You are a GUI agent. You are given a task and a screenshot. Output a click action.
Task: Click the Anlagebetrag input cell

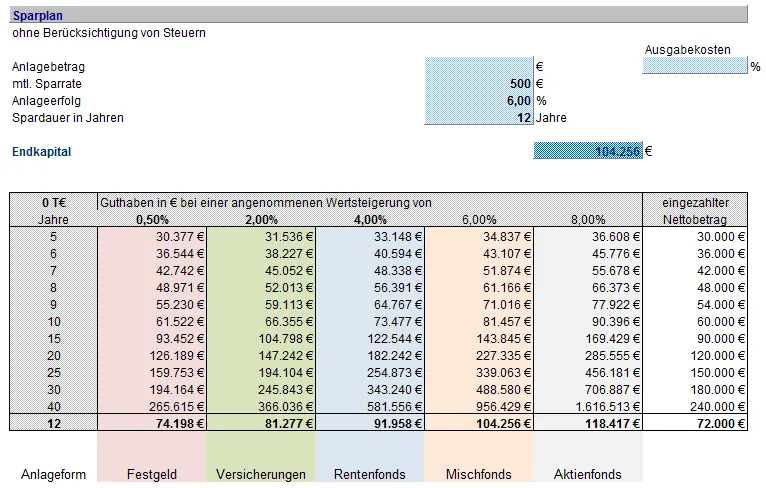tap(479, 66)
